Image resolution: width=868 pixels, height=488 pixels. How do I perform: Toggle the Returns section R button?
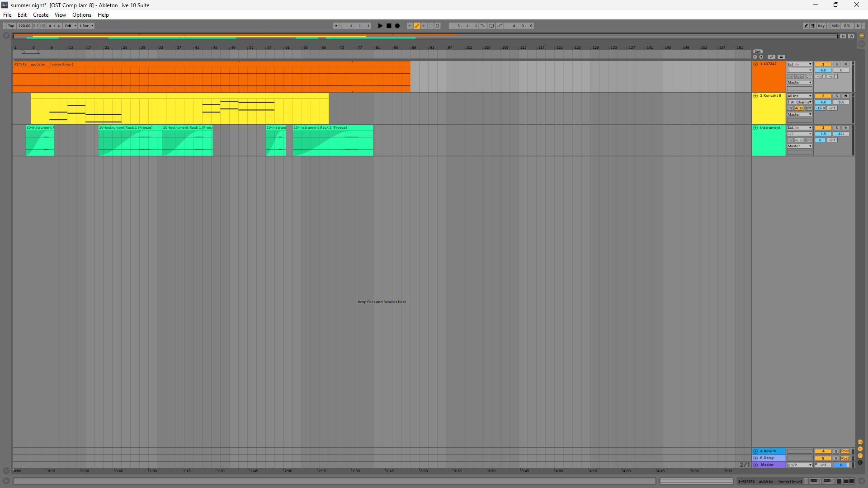click(860, 449)
